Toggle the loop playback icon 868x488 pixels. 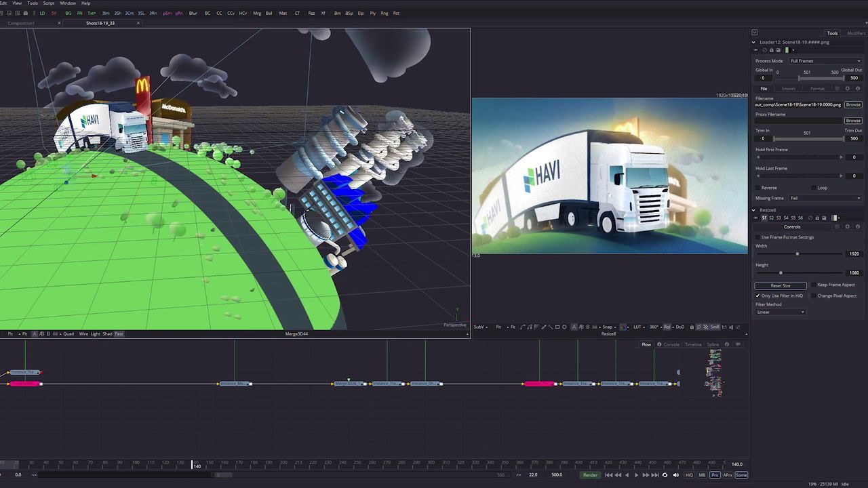(665, 475)
